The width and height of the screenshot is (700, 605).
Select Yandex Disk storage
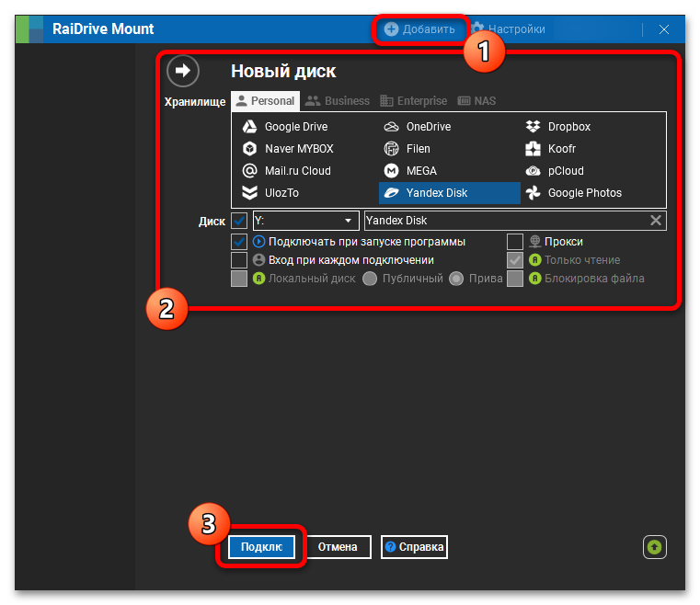[450, 193]
